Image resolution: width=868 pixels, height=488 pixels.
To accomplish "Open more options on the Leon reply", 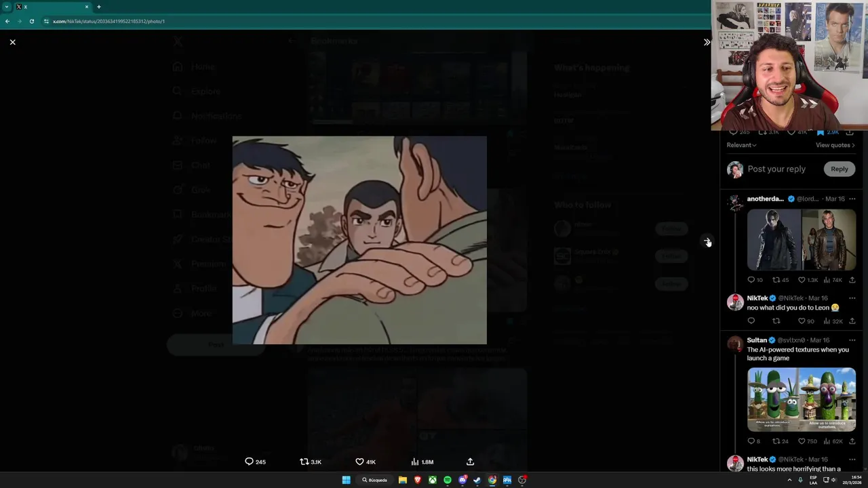I will point(852,298).
